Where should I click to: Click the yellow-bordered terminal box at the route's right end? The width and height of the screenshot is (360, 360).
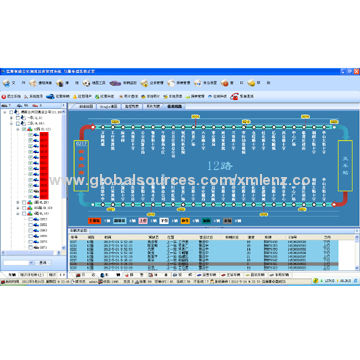345,166
